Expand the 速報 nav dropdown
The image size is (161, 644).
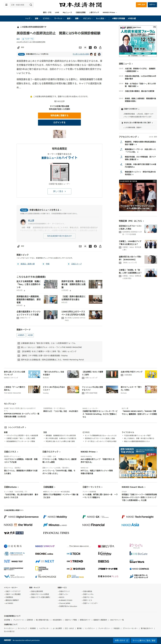(x=37, y=19)
